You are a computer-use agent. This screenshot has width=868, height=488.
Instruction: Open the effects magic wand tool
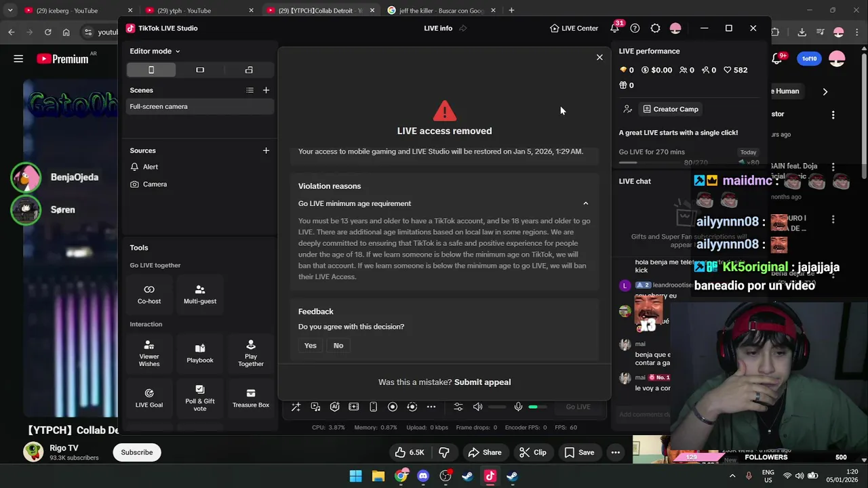(296, 407)
